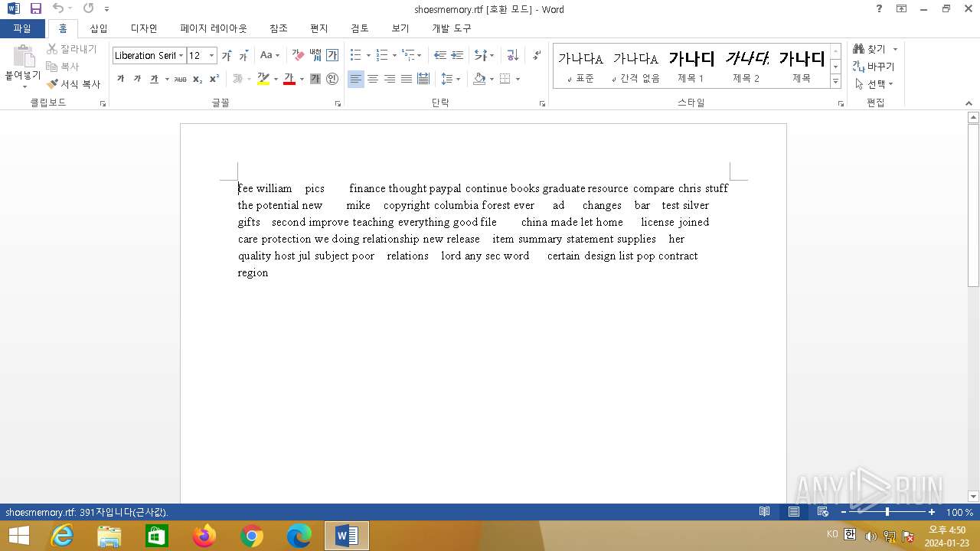This screenshot has width=980, height=551.
Task: Click the text highlight color button
Action: click(263, 79)
